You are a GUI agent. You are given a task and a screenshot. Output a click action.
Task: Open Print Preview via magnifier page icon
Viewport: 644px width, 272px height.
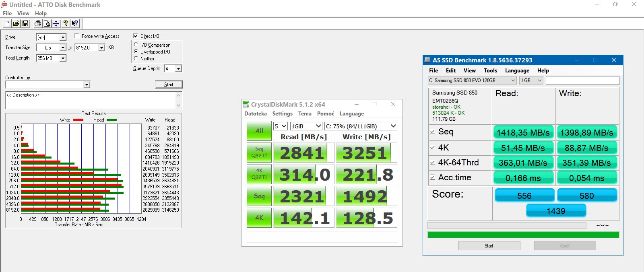[x=47, y=24]
